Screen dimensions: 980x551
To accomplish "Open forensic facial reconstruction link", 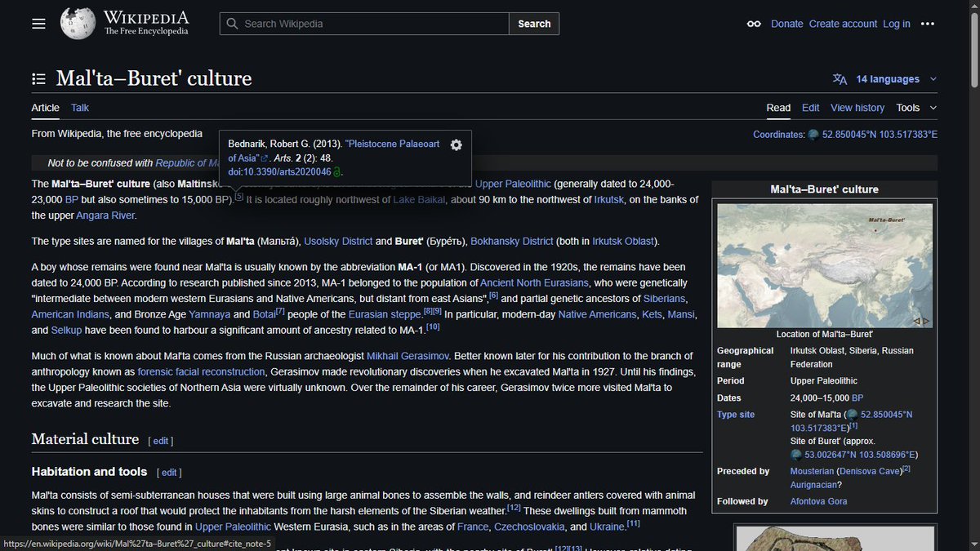I will coord(202,371).
